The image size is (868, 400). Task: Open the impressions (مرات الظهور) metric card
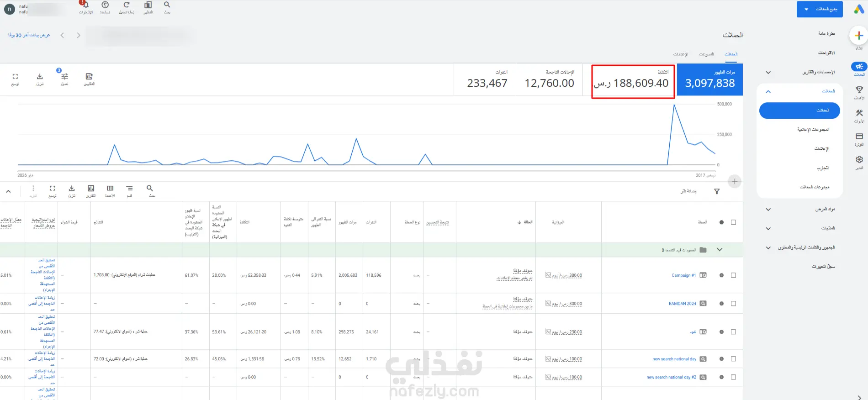click(x=710, y=79)
